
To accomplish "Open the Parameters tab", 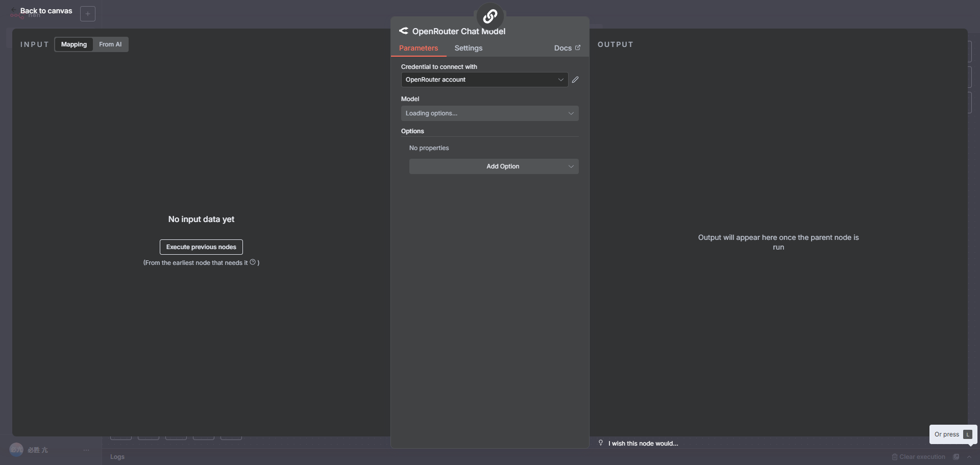I will coord(419,48).
